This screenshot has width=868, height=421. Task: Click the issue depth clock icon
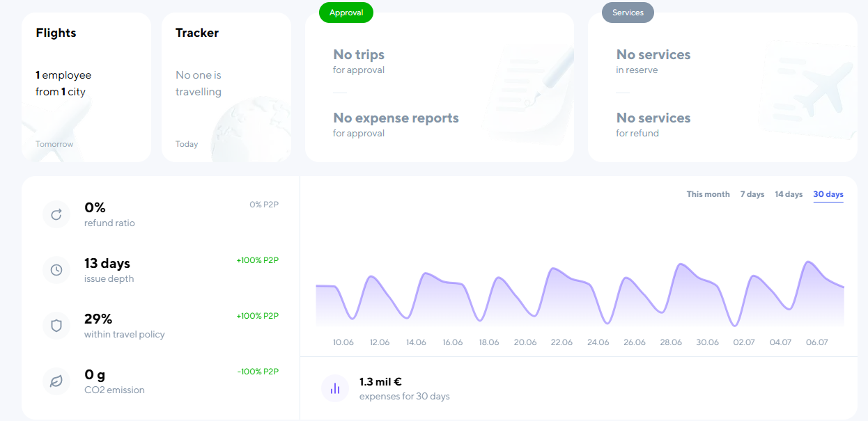pyautogui.click(x=56, y=270)
